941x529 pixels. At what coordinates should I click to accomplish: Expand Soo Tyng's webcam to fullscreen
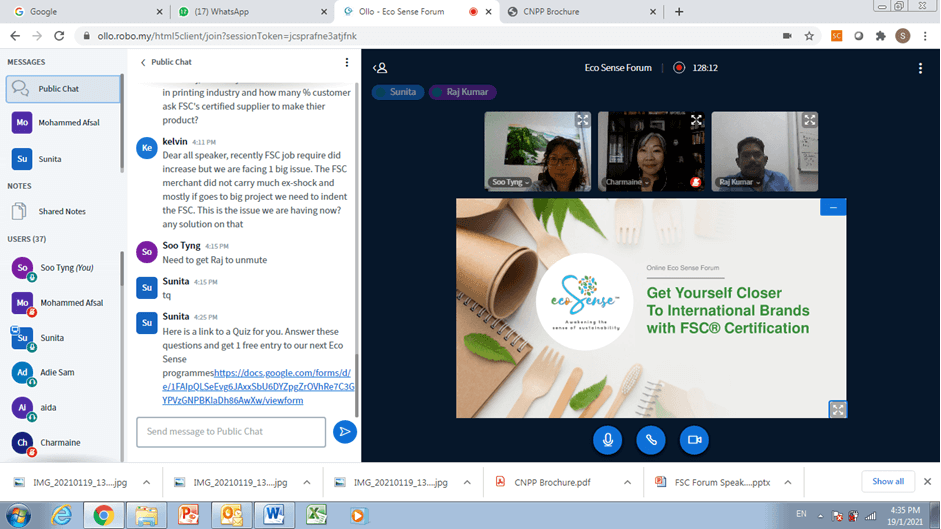click(x=582, y=120)
